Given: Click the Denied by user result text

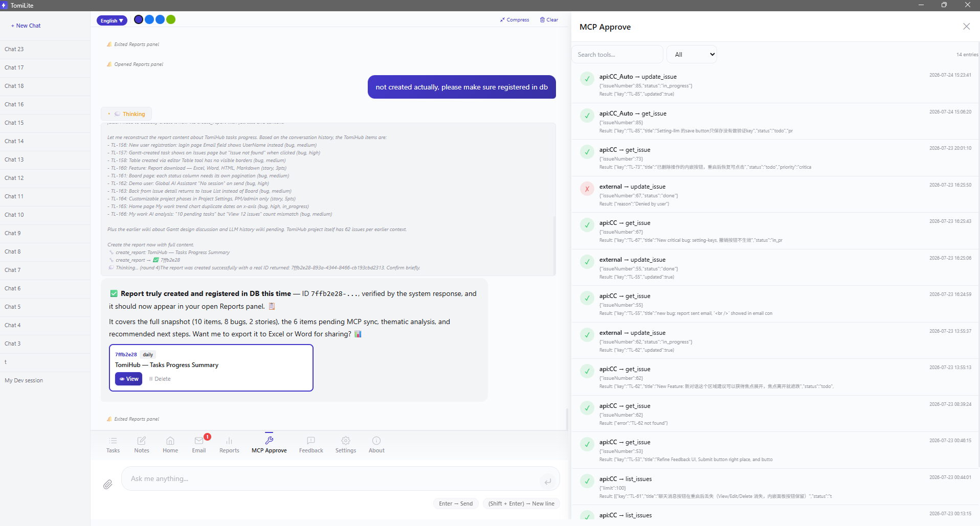Looking at the screenshot, I should (x=634, y=204).
